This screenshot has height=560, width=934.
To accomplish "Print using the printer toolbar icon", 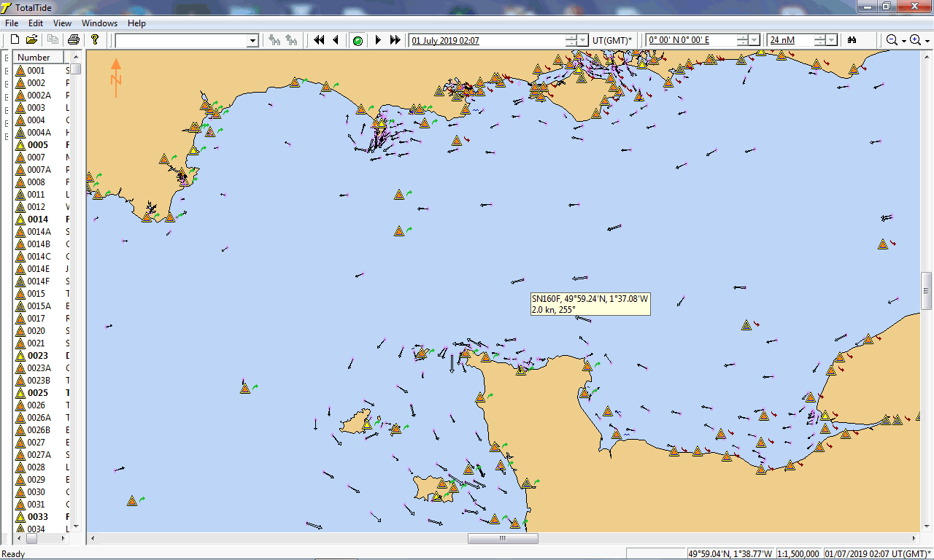I will click(73, 40).
